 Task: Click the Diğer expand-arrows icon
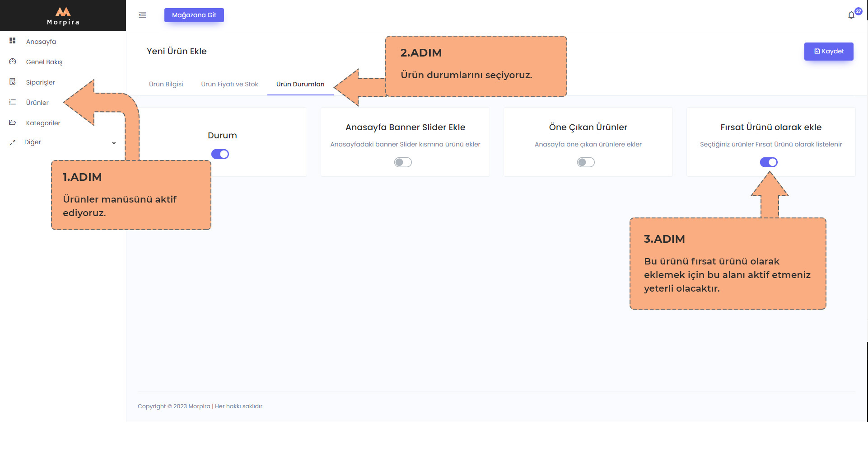(13, 142)
